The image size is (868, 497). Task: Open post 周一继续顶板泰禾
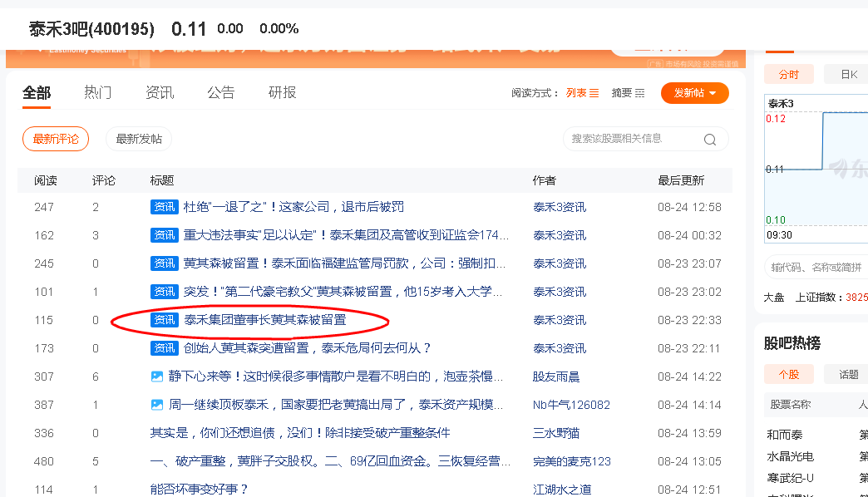click(x=336, y=405)
